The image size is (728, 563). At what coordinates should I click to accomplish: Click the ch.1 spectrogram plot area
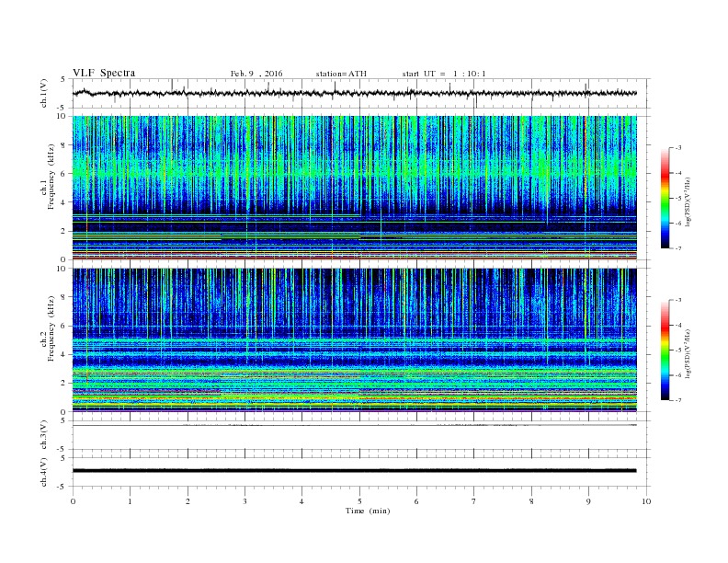click(355, 188)
